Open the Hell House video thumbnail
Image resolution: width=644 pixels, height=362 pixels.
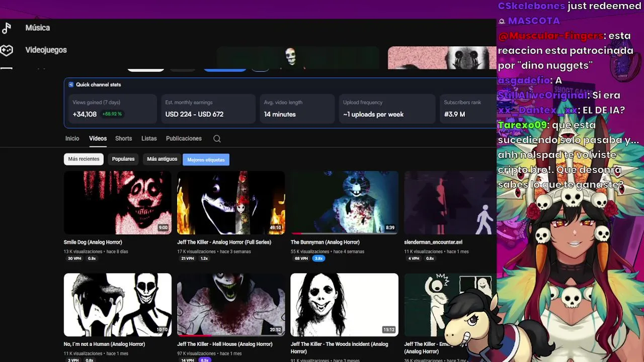pyautogui.click(x=231, y=305)
